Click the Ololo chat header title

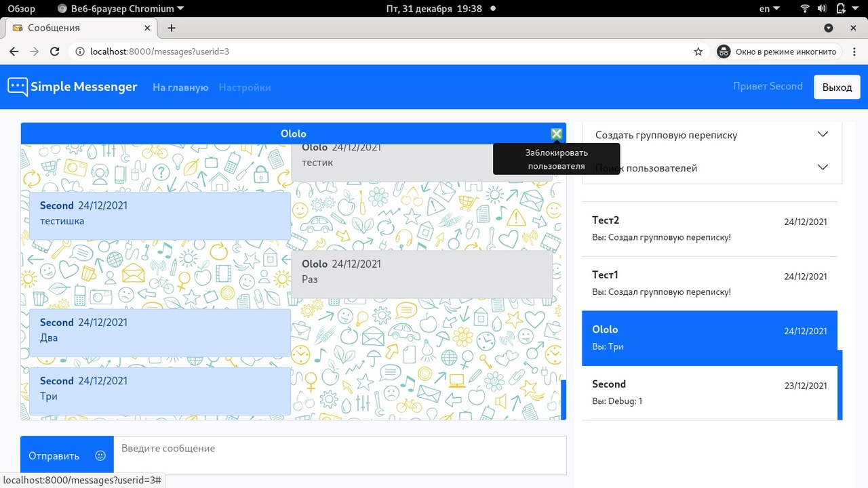[x=294, y=134]
